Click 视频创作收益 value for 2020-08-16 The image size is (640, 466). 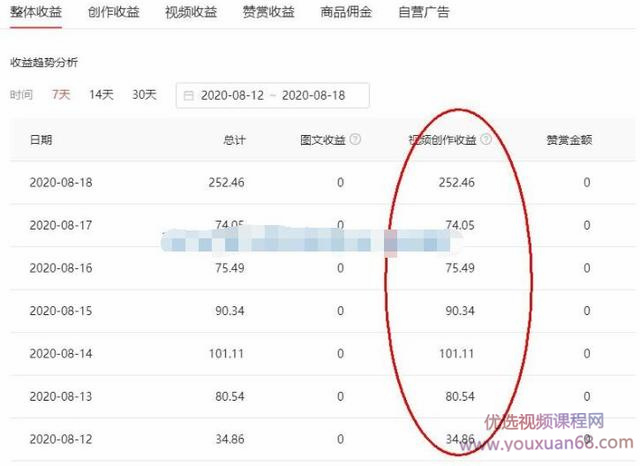(460, 268)
